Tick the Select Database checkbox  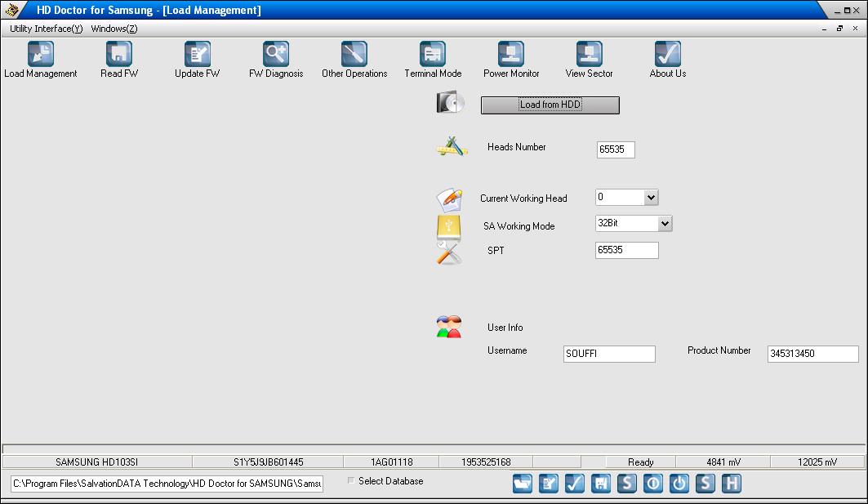[351, 481]
